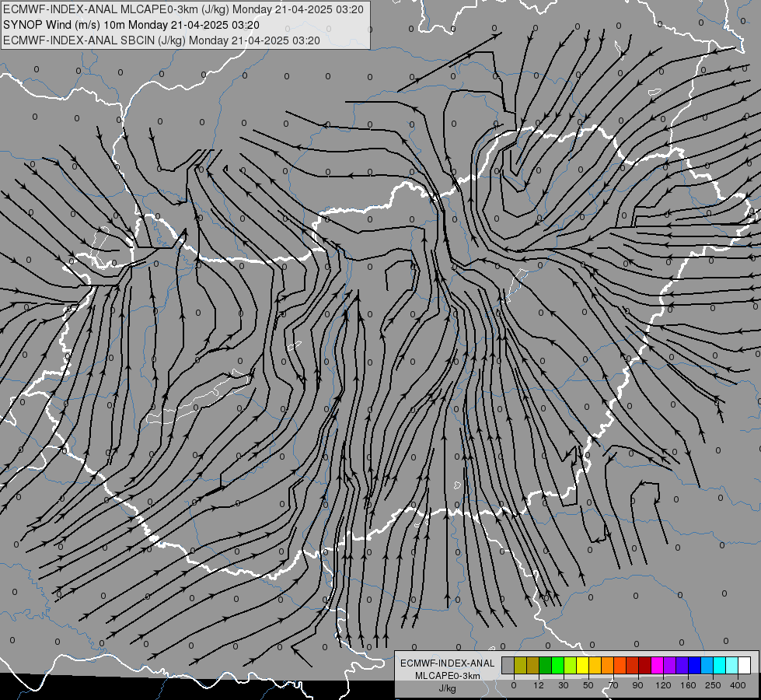
Task: Click the cyan swatch right of label 250
Action: click(x=720, y=665)
